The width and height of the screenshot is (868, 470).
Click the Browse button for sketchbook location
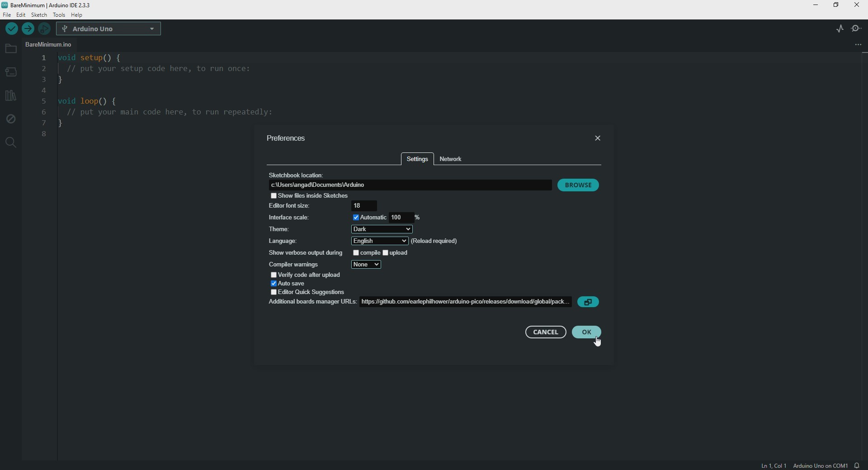(x=578, y=185)
